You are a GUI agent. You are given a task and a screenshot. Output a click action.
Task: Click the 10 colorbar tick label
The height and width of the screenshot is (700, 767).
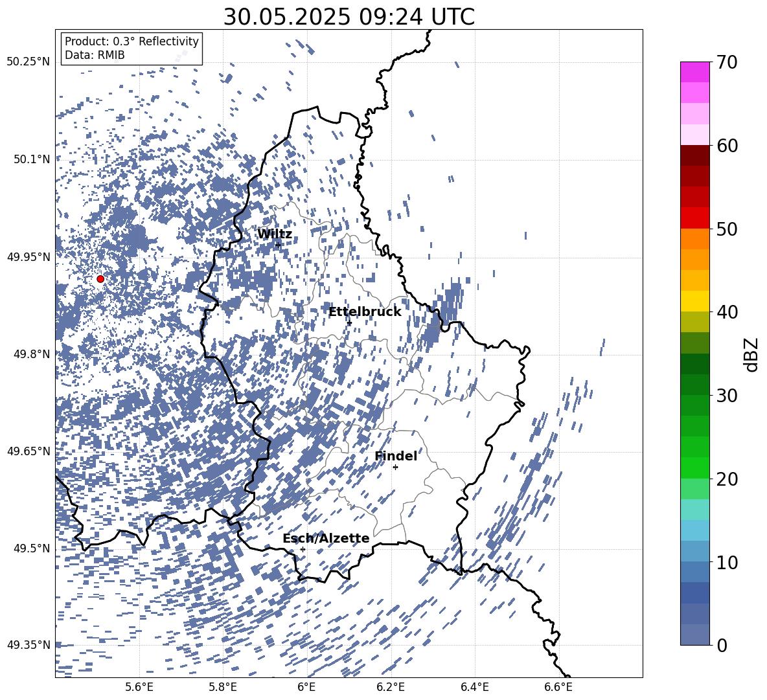tap(727, 562)
